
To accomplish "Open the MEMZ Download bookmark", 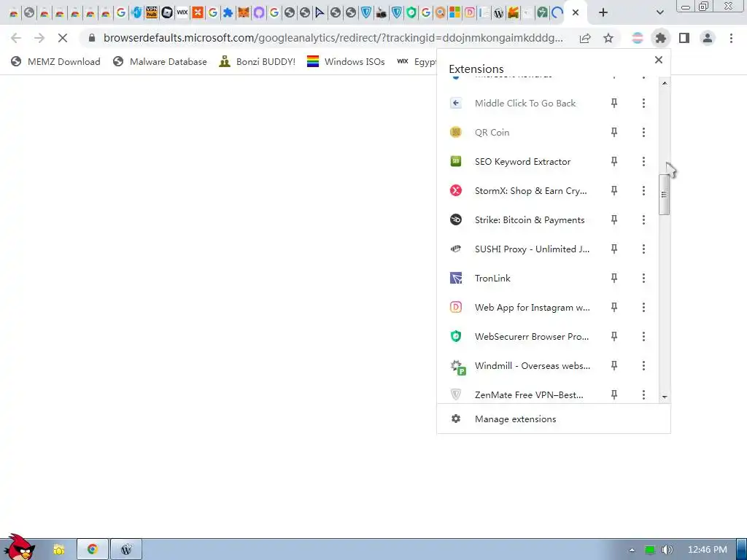I will click(x=55, y=61).
